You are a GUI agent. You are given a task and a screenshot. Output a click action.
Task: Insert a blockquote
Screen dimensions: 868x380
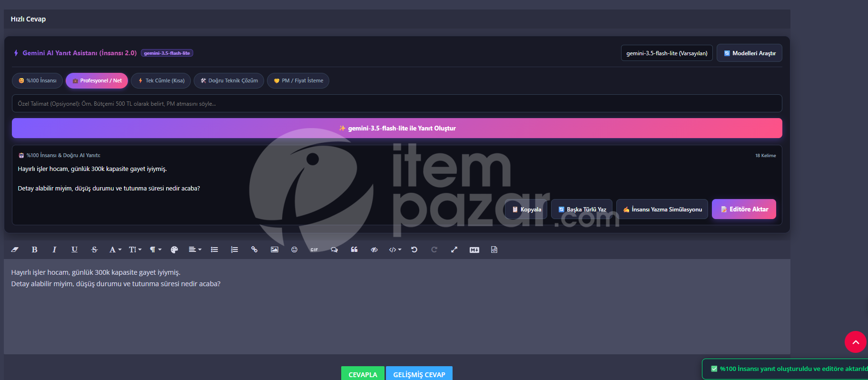click(354, 250)
